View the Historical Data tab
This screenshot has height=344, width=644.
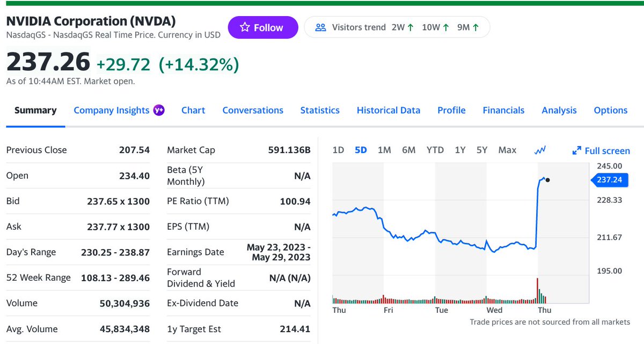[389, 110]
